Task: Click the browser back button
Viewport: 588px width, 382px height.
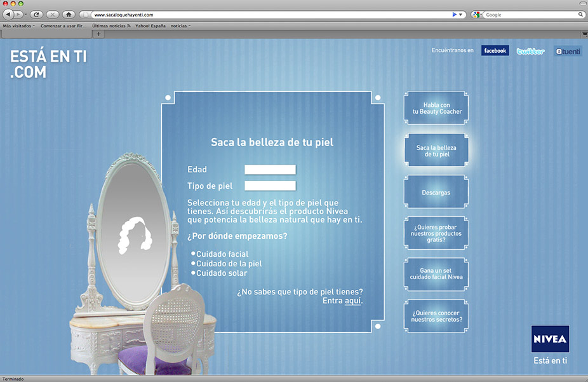Action: click(8, 14)
